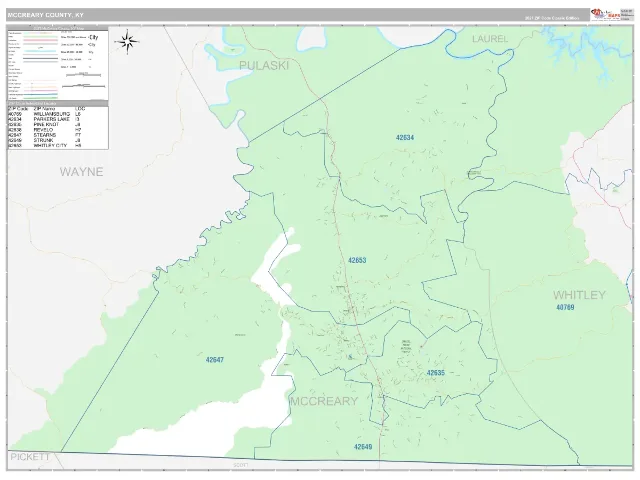The width and height of the screenshot is (640, 480).
Task: Click ZIP code 42653 on the map
Action: (x=357, y=260)
